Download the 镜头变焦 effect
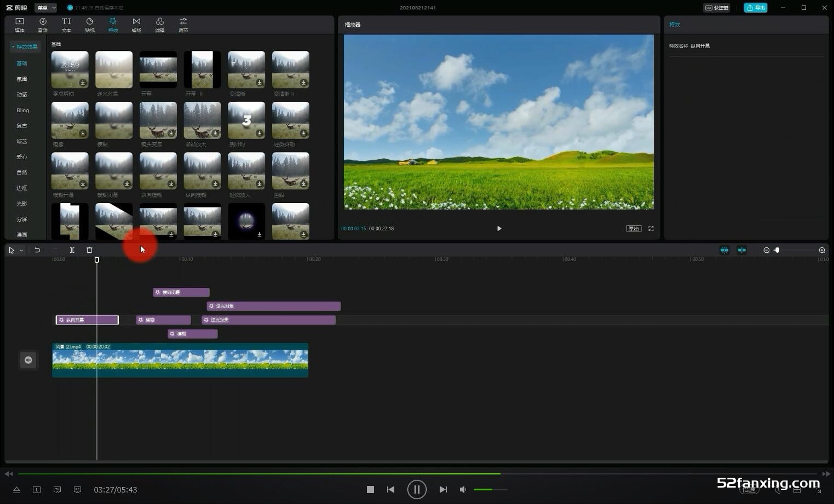This screenshot has width=834, height=504. click(171, 133)
